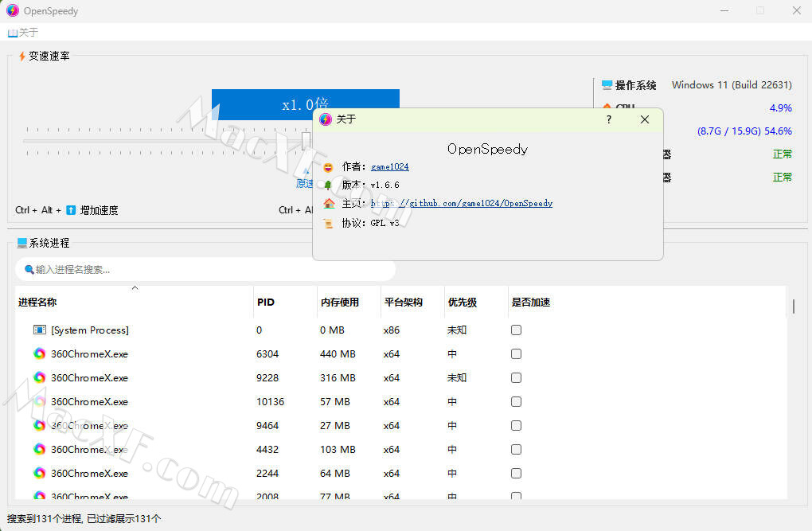The image size is (812, 531).
Task: Click the 103 MB memory cell
Action: tap(338, 449)
